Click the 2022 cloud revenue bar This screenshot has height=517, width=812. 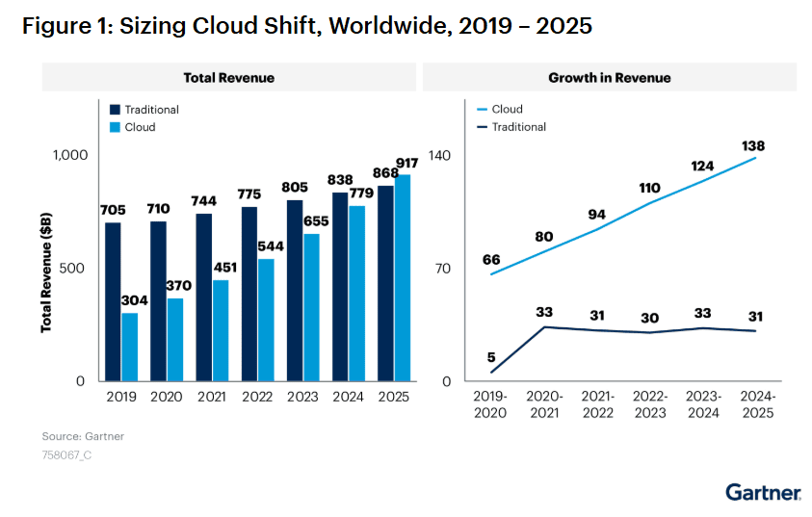coord(266,321)
